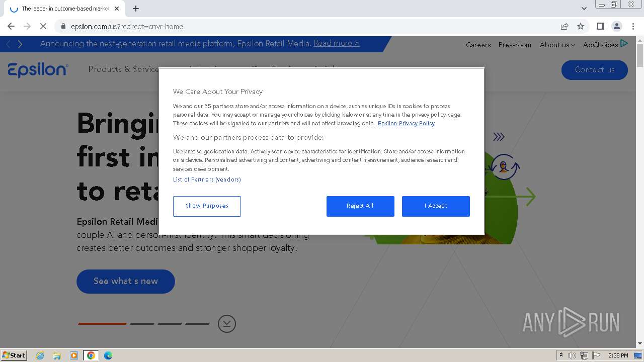Open the browser side panel icon

[600, 26]
